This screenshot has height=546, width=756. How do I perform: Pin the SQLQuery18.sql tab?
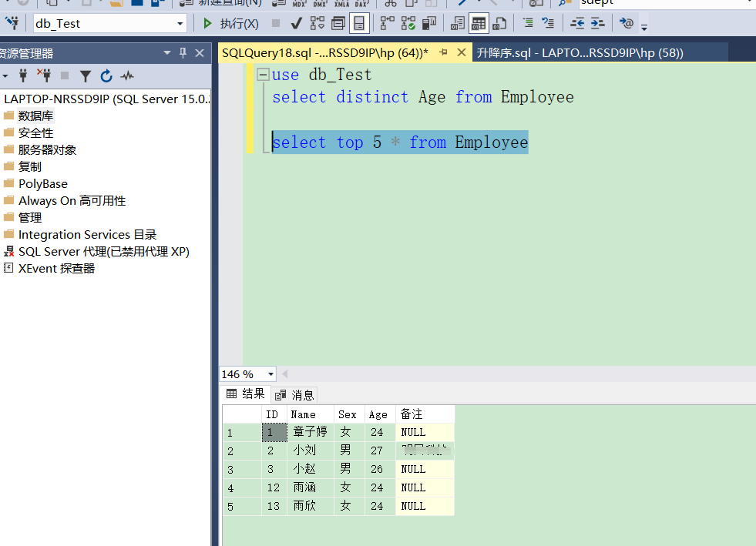[444, 52]
